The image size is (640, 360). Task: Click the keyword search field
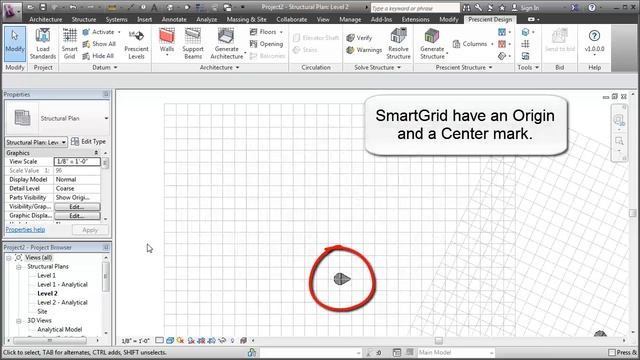415,8
